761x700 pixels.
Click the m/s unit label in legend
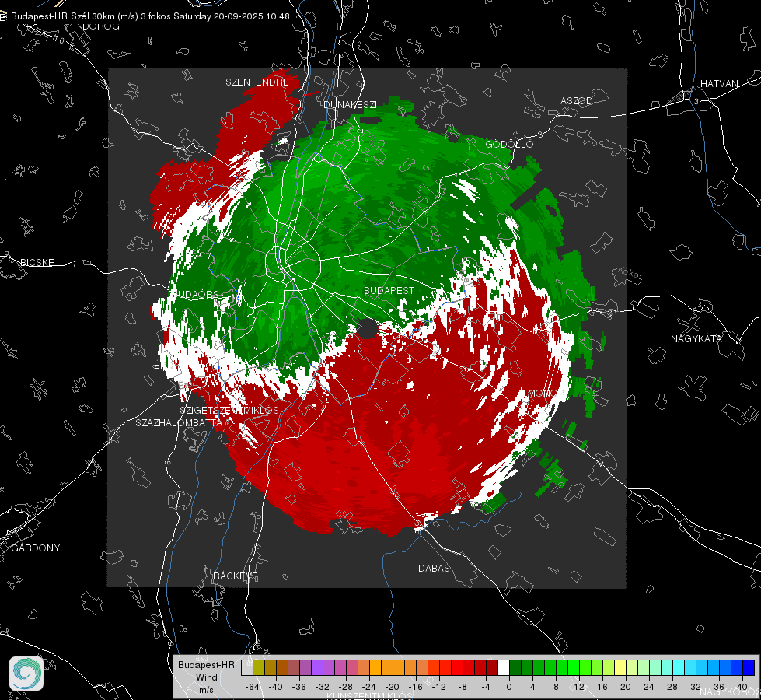click(206, 689)
